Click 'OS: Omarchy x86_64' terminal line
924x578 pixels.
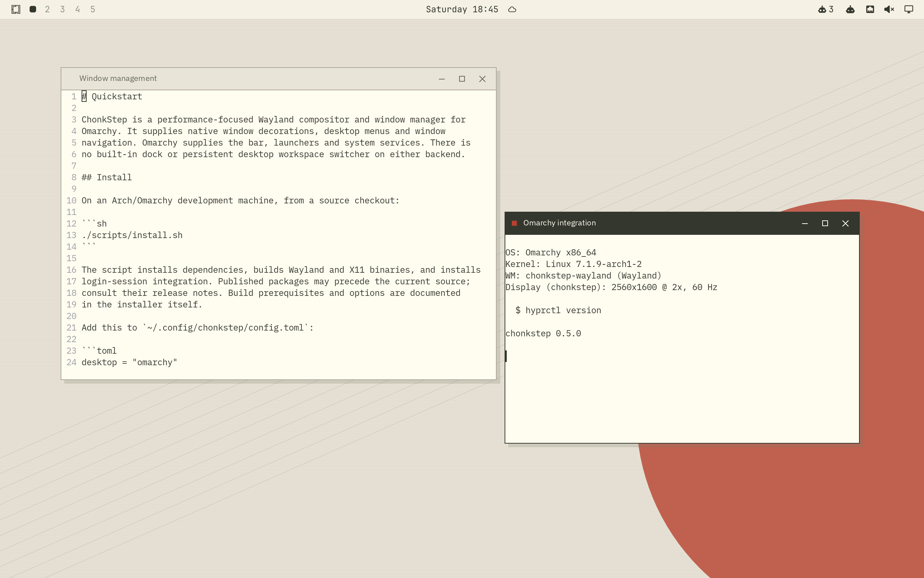(550, 253)
